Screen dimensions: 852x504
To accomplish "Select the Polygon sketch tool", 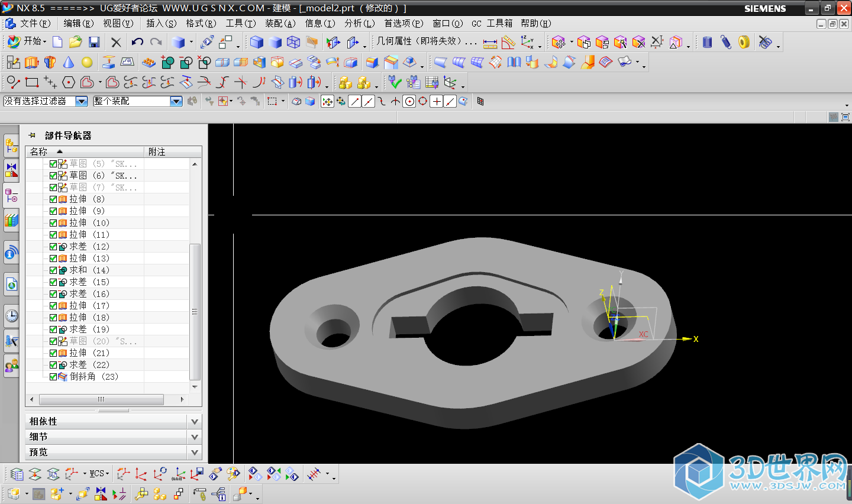I will tap(69, 82).
